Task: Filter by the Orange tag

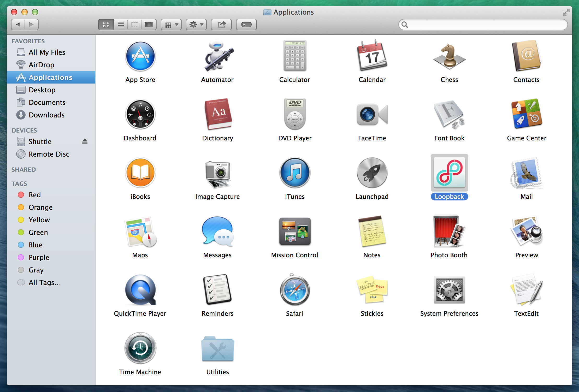Action: click(51, 207)
